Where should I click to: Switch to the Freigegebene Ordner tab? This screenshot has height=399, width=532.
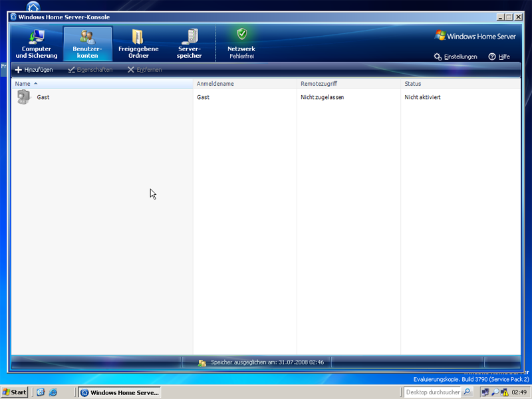138,44
